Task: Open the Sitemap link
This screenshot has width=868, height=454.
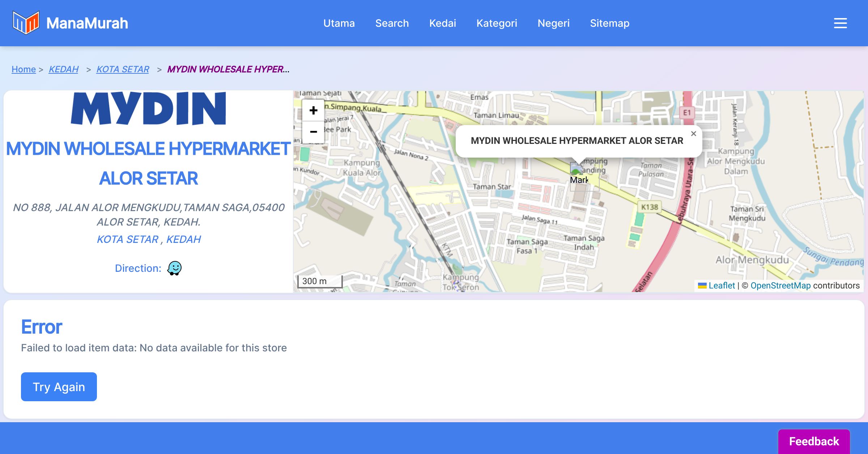Action: click(x=609, y=23)
